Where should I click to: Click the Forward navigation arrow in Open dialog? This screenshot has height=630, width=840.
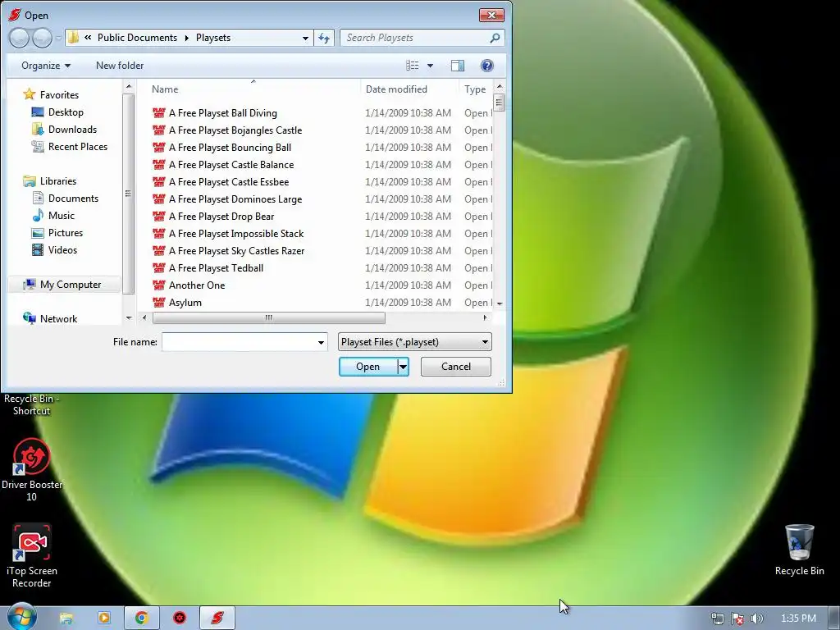pos(42,38)
